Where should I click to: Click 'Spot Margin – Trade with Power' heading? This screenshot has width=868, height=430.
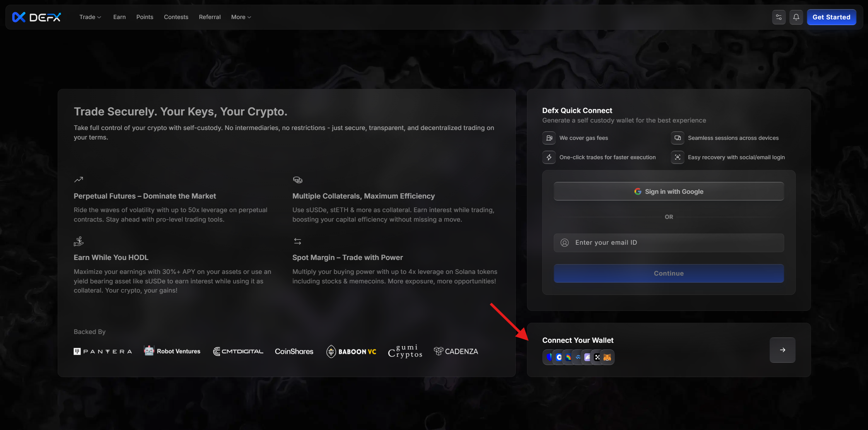(x=347, y=257)
